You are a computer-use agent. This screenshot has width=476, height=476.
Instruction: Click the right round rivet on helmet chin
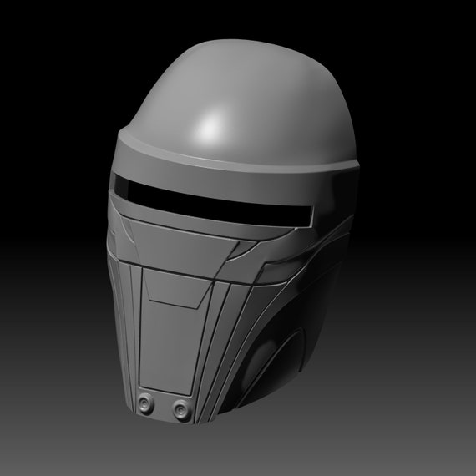click(x=182, y=409)
